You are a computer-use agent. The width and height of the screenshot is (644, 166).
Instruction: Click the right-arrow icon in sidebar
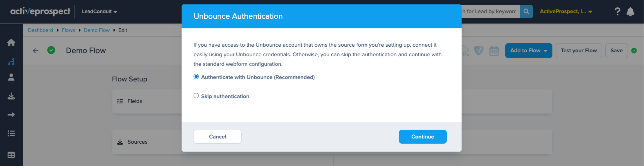11,115
